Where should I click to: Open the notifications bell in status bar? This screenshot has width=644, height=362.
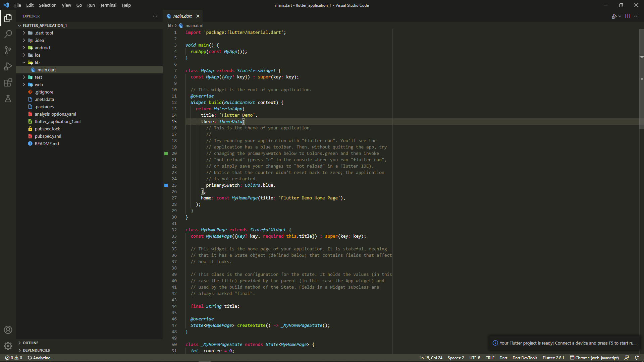coord(637,358)
